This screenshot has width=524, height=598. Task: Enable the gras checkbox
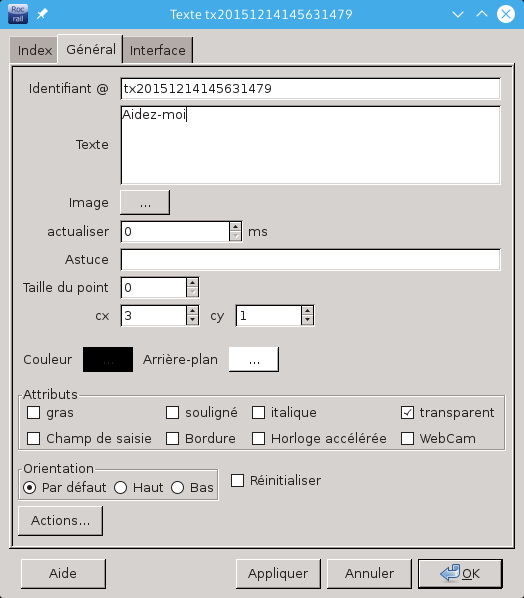click(34, 412)
